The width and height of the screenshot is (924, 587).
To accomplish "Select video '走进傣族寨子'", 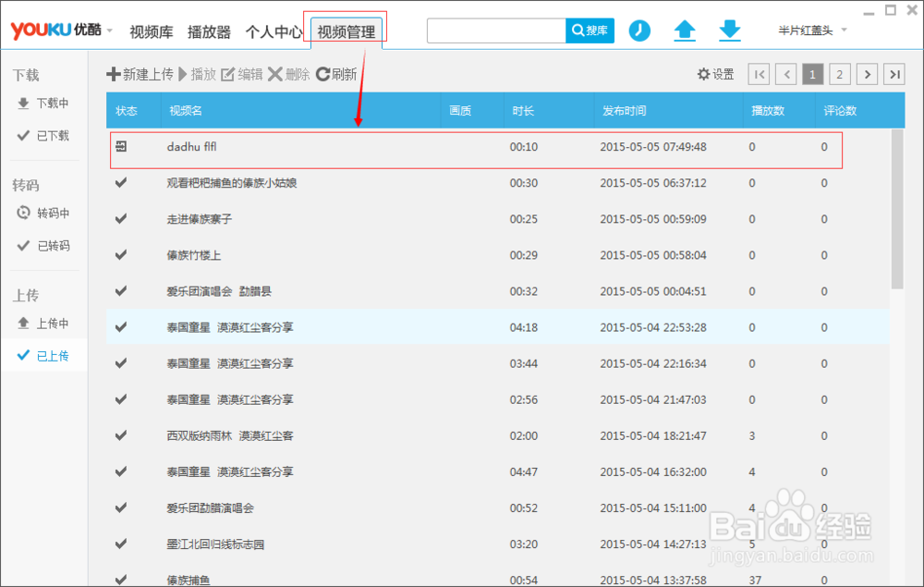I will tap(200, 219).
